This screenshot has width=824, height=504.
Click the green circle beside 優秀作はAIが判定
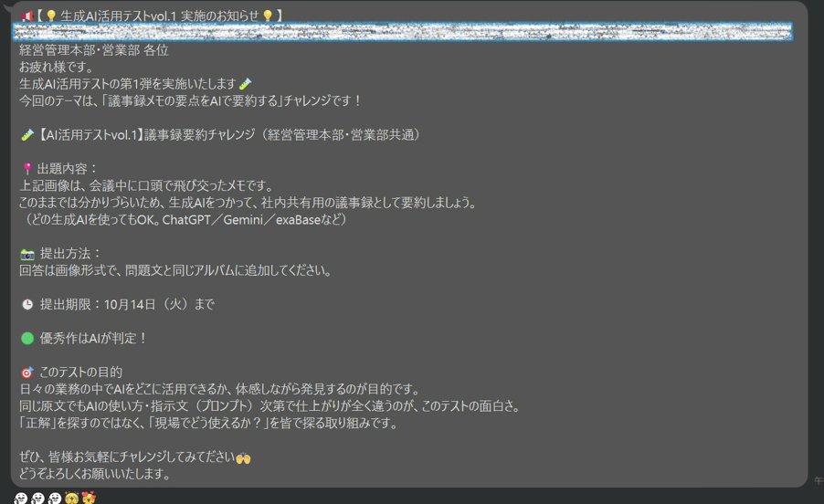click(x=26, y=339)
